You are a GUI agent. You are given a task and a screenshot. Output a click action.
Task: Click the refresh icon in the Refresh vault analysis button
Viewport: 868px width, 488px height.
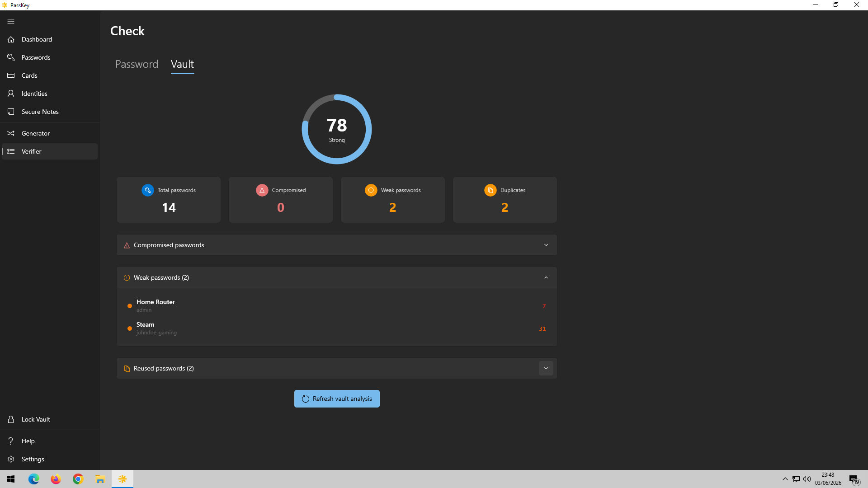(305, 399)
